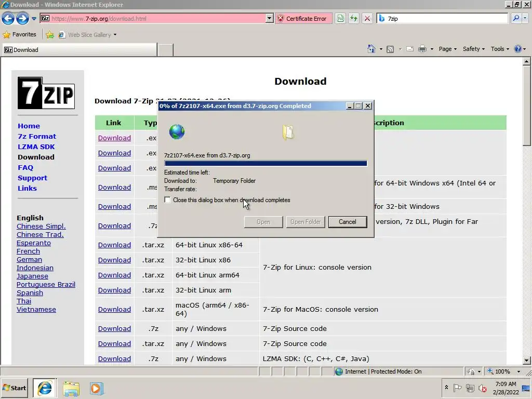The width and height of the screenshot is (532, 399).
Task: Expand the Print options dropdown arrow
Action: pyautogui.click(x=432, y=49)
